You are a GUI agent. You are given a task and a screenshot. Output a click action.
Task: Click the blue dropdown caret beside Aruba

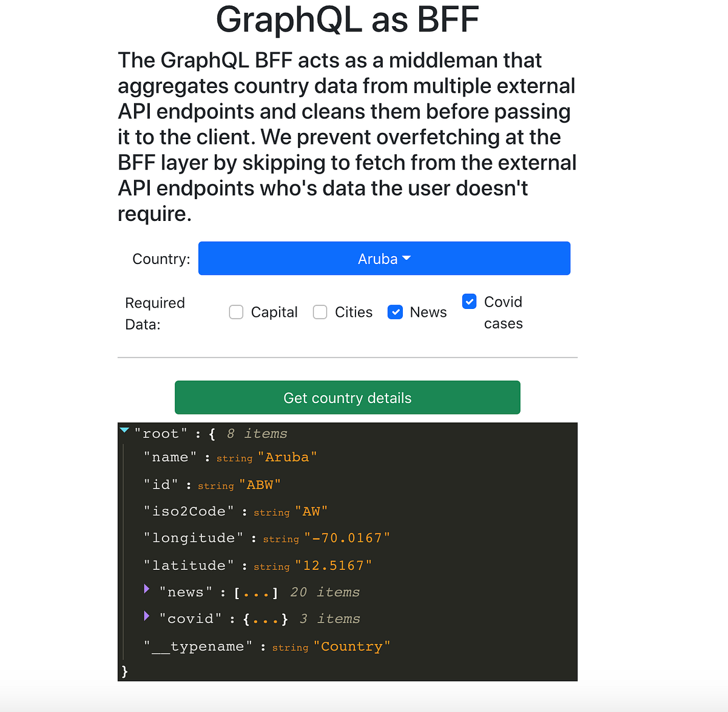pyautogui.click(x=408, y=258)
